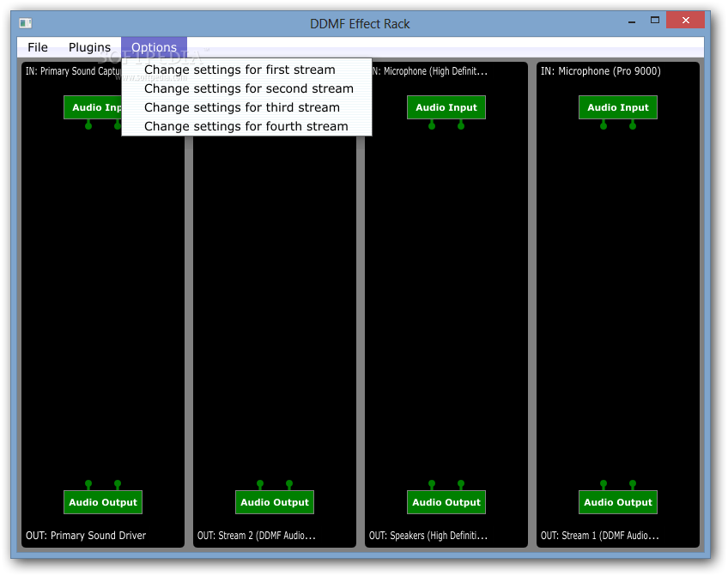Click left output pin of Microphone (Pro 9000) Audio Input
Screen dimensions: 728x576
[x=604, y=124]
